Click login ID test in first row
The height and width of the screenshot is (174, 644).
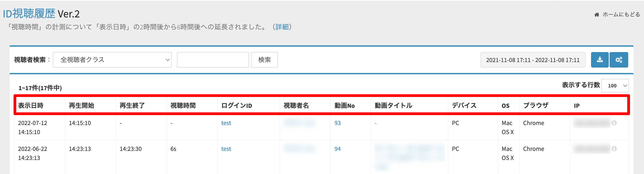[226, 123]
